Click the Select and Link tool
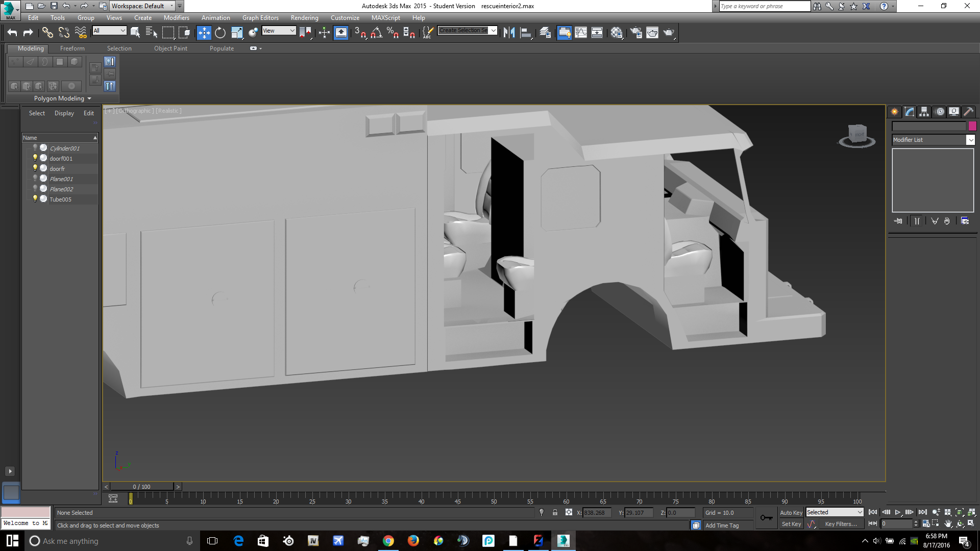Screen dimensions: 980x551 pyautogui.click(x=47, y=33)
